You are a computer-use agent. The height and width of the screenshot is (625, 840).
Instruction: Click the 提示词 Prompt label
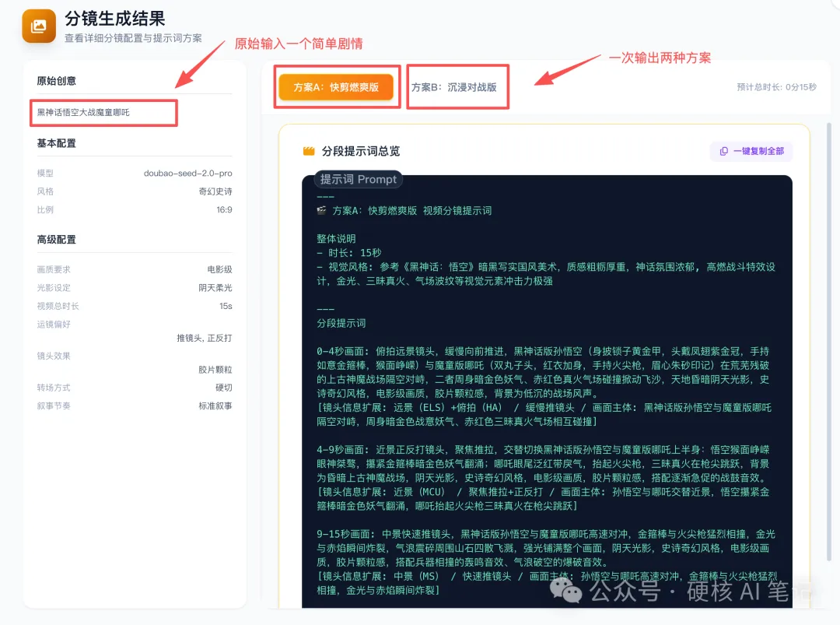(x=358, y=179)
